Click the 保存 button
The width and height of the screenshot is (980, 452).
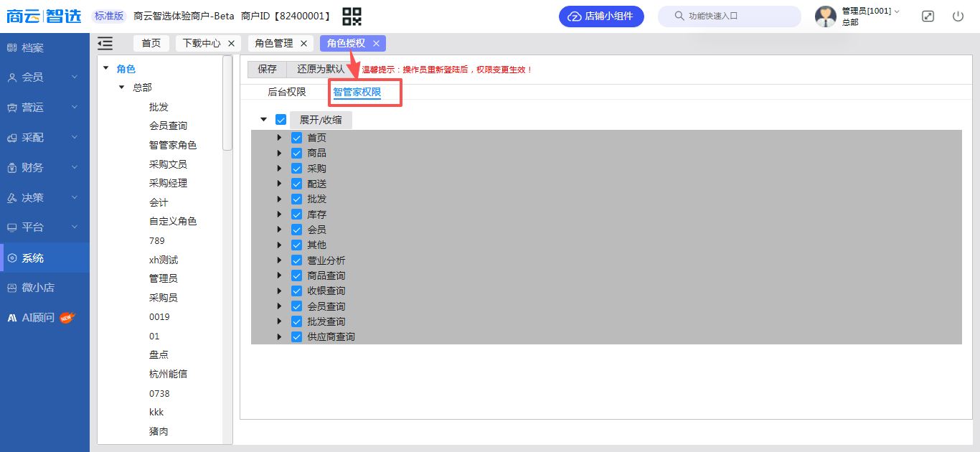coord(267,70)
